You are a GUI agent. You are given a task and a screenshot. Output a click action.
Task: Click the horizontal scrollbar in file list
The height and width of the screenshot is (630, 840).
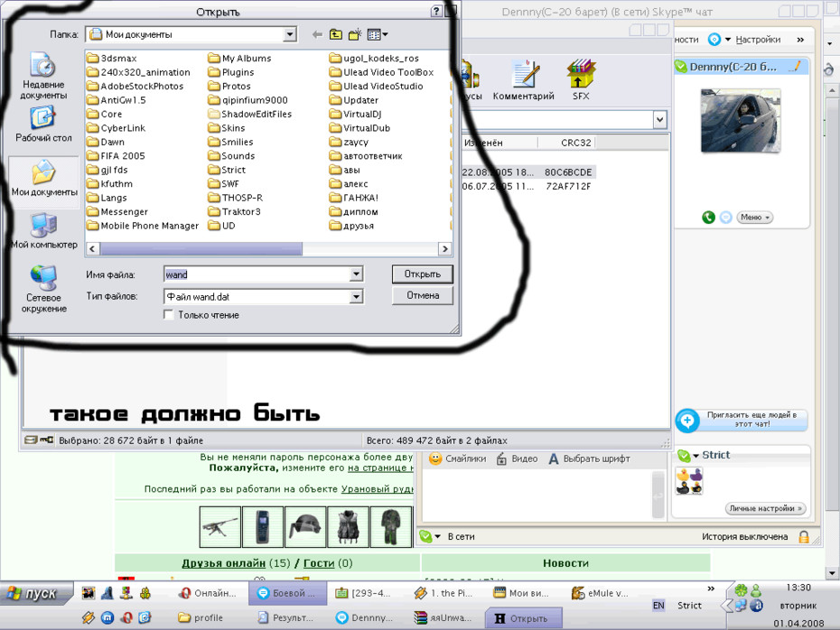[x=201, y=249]
